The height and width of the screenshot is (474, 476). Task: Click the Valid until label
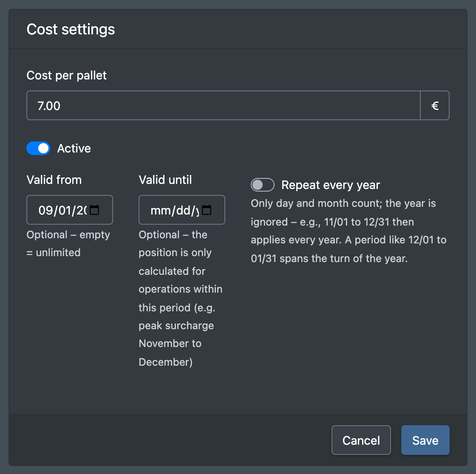click(x=165, y=180)
